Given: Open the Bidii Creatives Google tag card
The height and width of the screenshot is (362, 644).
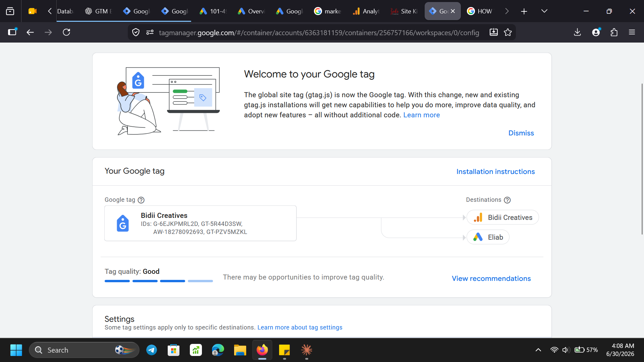Looking at the screenshot, I should pyautogui.click(x=200, y=223).
